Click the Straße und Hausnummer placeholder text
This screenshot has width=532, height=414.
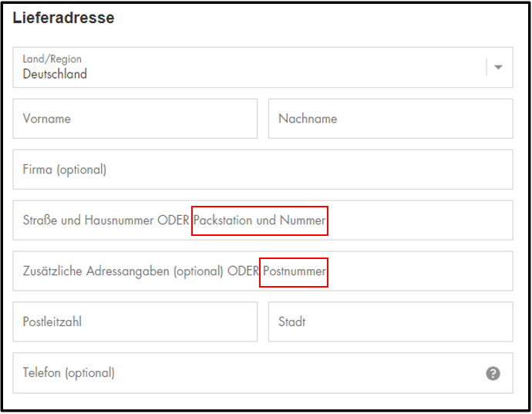[88, 220]
